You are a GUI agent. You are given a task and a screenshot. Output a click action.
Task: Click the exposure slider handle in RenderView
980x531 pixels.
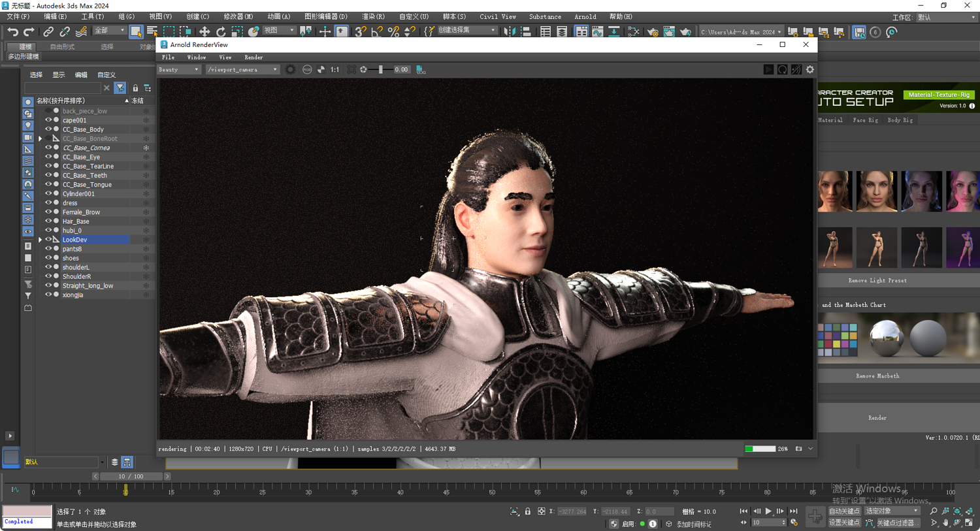[381, 69]
